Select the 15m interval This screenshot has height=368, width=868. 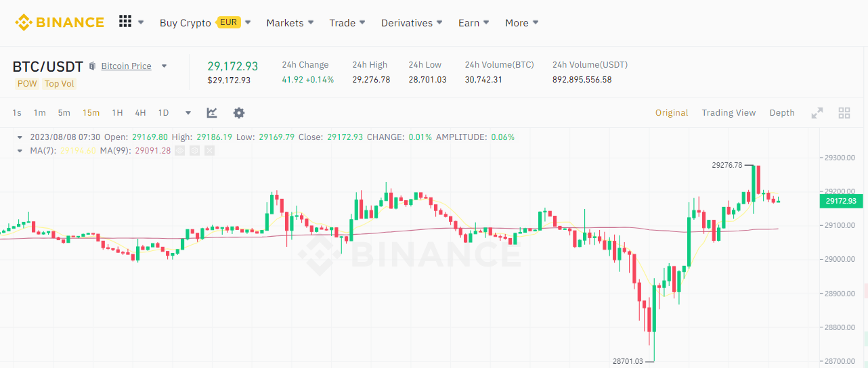pos(91,113)
